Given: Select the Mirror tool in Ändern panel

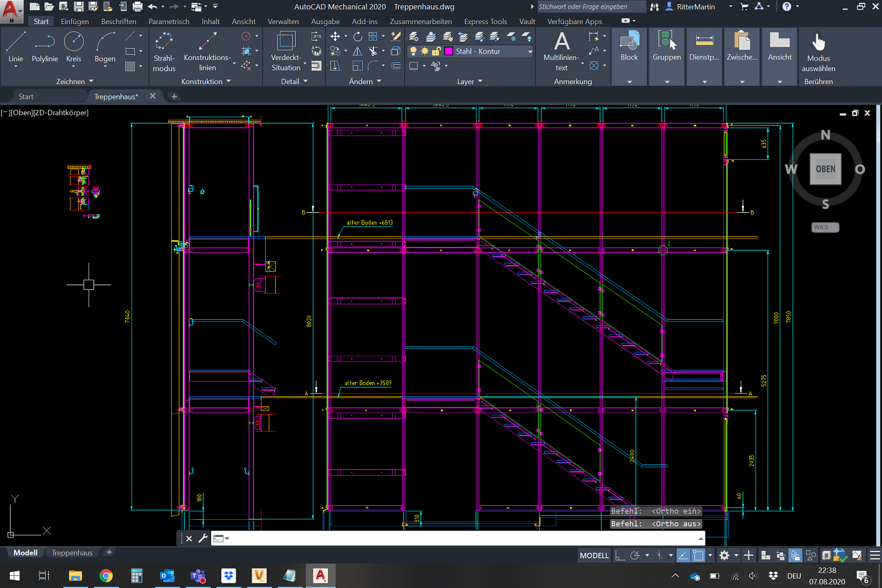Looking at the screenshot, I should pos(358,51).
